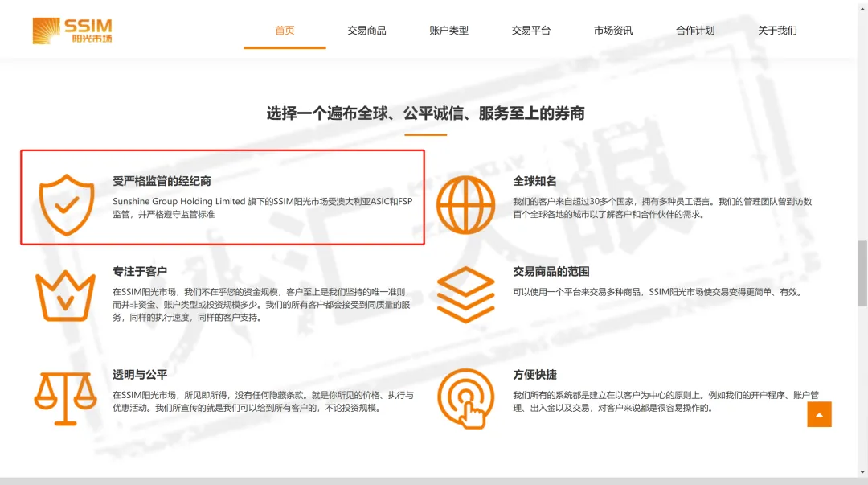Open the 交易商品 menu
Viewport: 868px width, 485px height.
coord(366,31)
